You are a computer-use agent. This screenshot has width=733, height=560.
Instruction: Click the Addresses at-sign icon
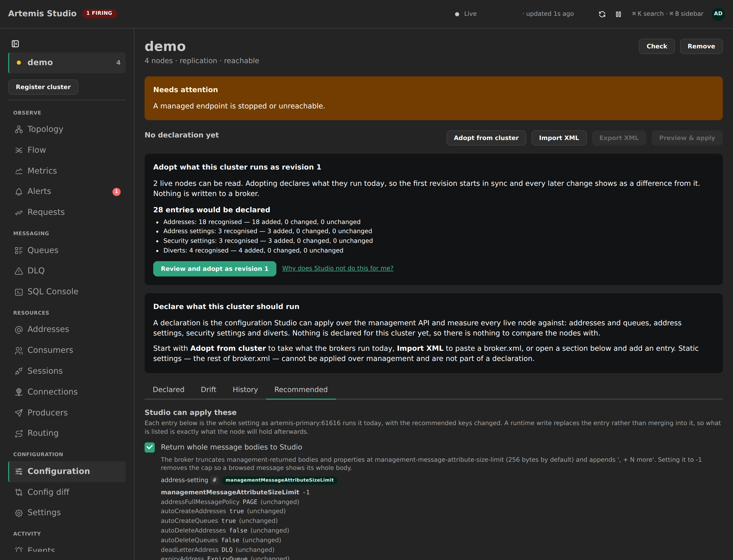pyautogui.click(x=19, y=330)
